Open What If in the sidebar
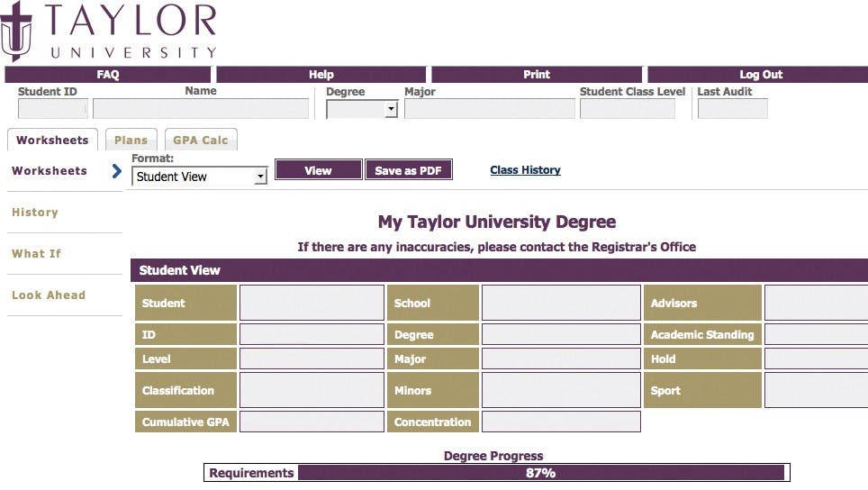Image resolution: width=868 pixels, height=490 pixels. pyautogui.click(x=36, y=254)
